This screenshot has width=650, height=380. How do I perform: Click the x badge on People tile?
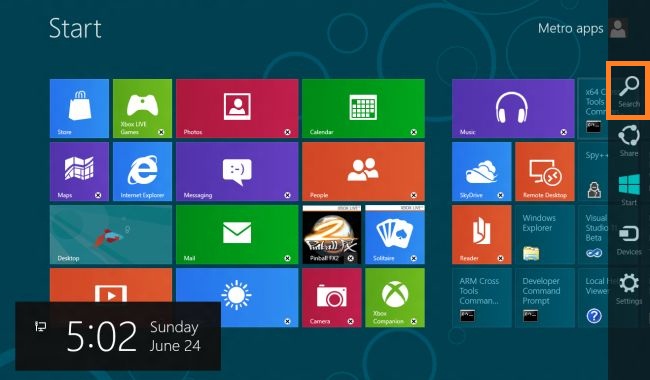(414, 195)
